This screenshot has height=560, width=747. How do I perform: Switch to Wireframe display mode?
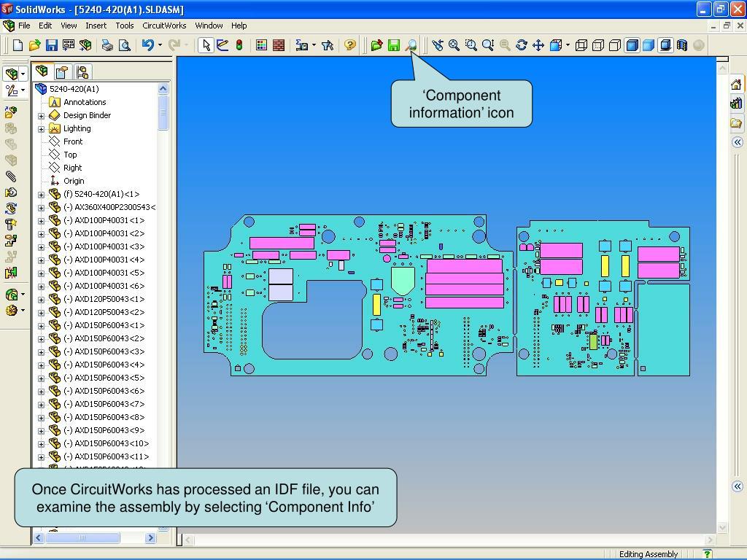581,45
